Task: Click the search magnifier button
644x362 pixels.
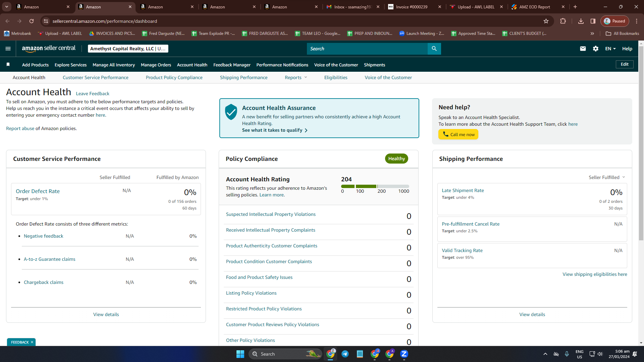Action: [434, 49]
